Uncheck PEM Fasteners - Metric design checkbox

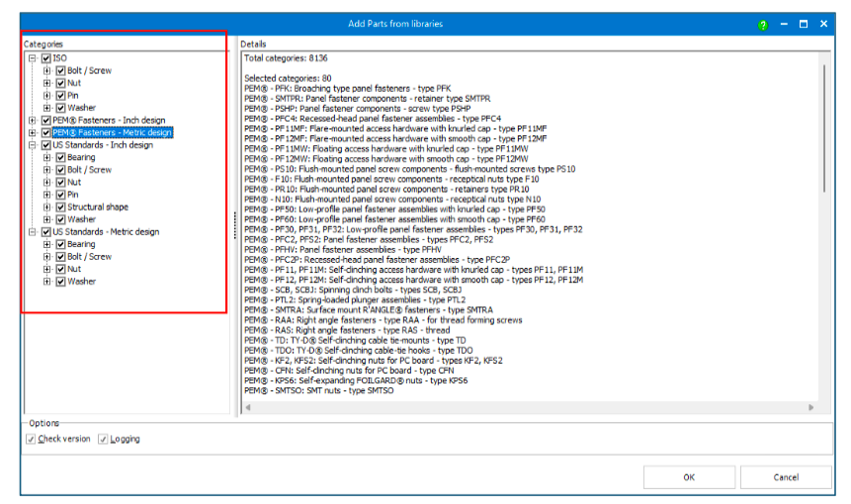46,132
